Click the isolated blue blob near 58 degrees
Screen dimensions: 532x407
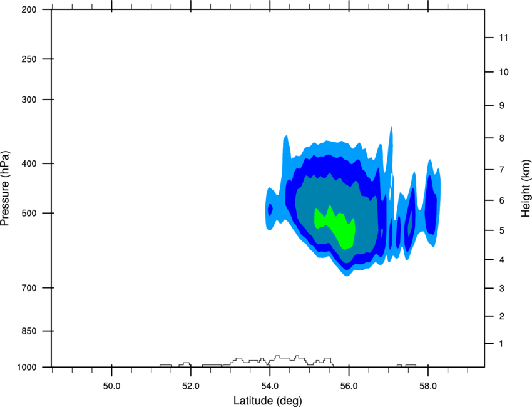[x=431, y=203]
